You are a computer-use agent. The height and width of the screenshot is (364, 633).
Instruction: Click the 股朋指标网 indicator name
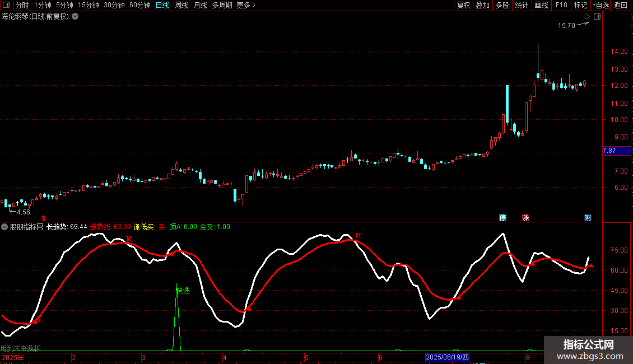[27, 227]
